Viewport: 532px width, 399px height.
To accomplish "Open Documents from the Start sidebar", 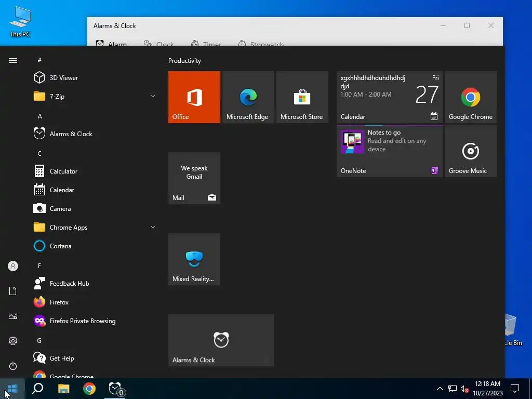I will (13, 291).
